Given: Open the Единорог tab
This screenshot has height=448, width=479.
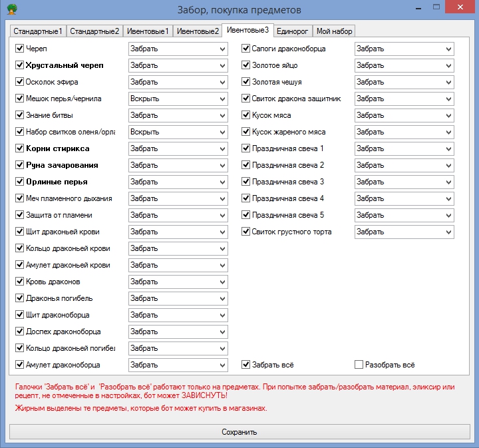Looking at the screenshot, I should click(292, 31).
